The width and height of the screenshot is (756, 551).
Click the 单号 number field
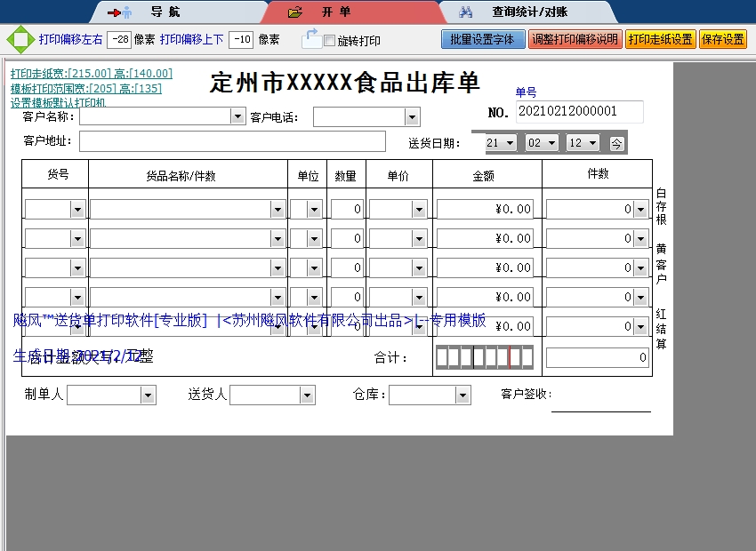[579, 111]
